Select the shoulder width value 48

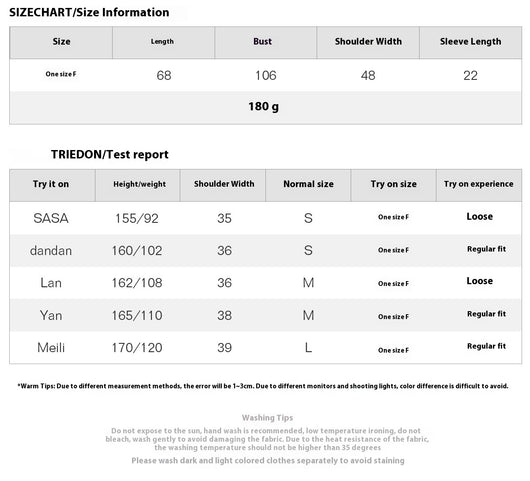tap(368, 75)
